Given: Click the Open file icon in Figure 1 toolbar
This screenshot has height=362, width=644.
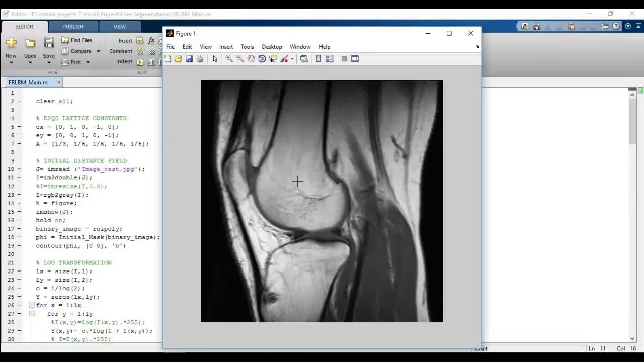Looking at the screenshot, I should (x=178, y=59).
